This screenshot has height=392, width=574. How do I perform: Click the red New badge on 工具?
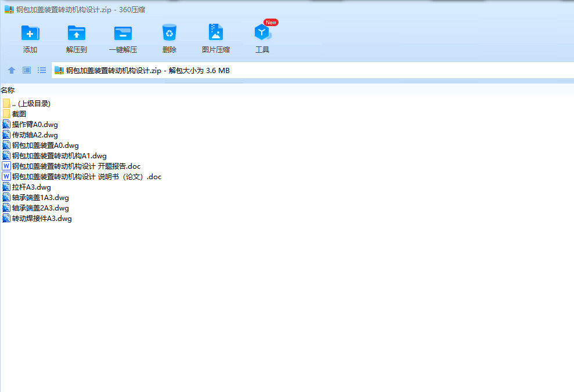coord(271,22)
